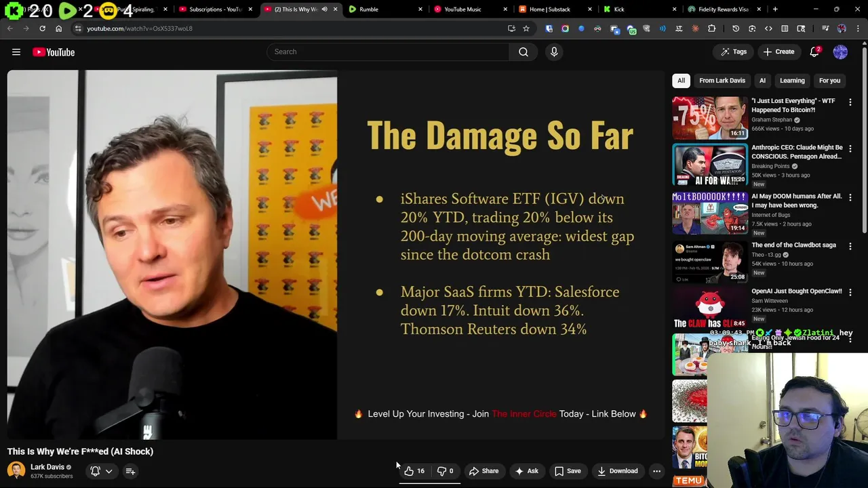This screenshot has height=488, width=868.
Task: Select the From Lark Davis chip
Action: [722, 81]
